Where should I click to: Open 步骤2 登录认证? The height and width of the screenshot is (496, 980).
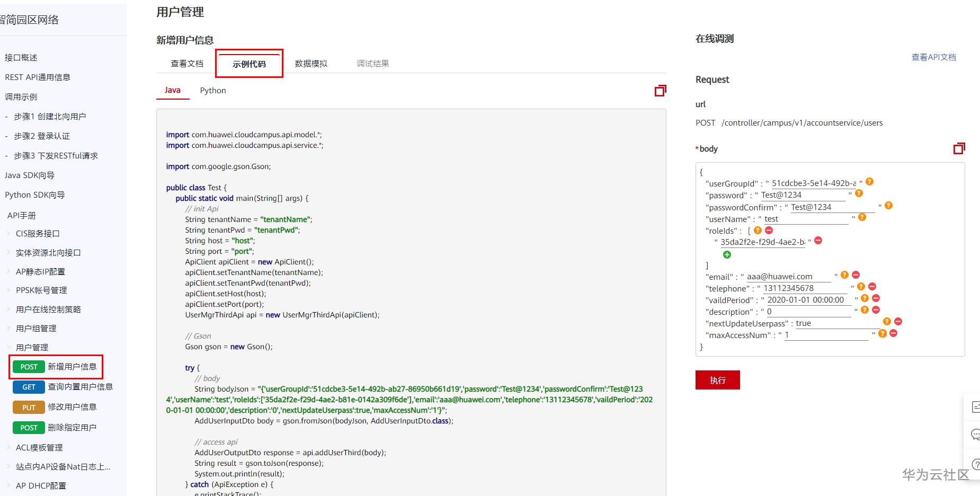pyautogui.click(x=42, y=136)
